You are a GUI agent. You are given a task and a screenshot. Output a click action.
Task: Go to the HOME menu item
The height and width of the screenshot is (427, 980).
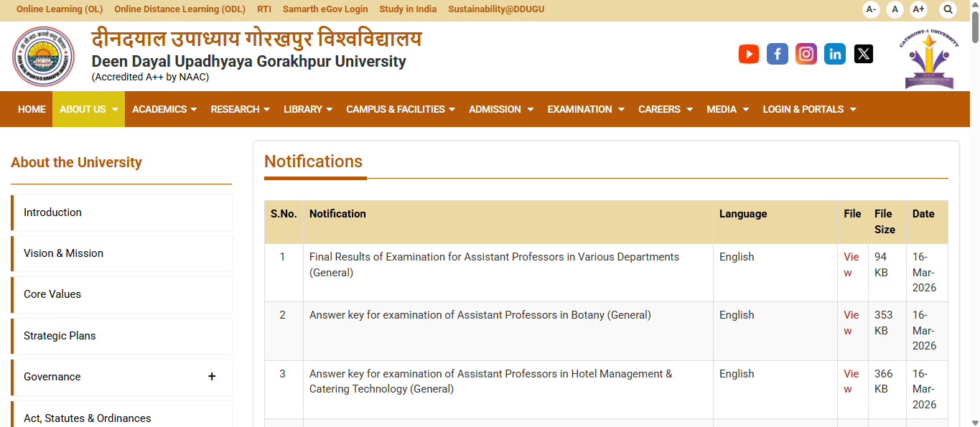click(x=32, y=109)
